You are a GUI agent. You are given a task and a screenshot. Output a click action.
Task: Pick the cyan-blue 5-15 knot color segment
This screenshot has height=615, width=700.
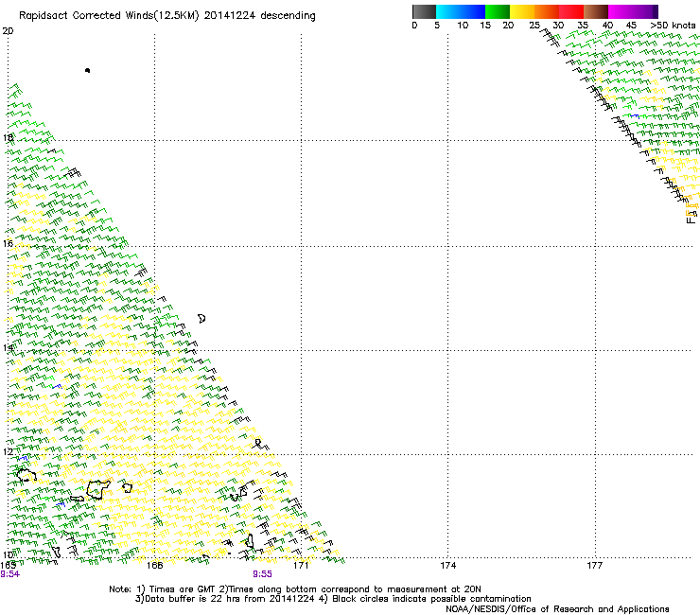pos(461,11)
